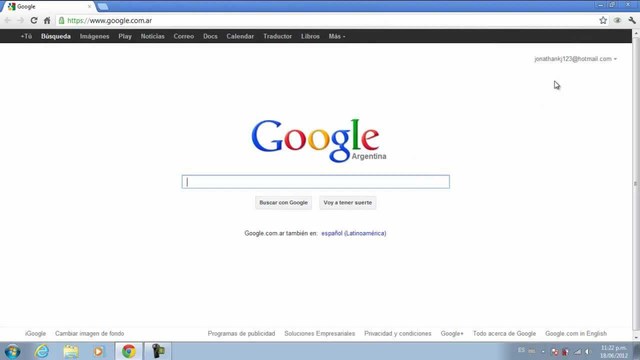Expand the Más dropdown menu

pos(337,36)
